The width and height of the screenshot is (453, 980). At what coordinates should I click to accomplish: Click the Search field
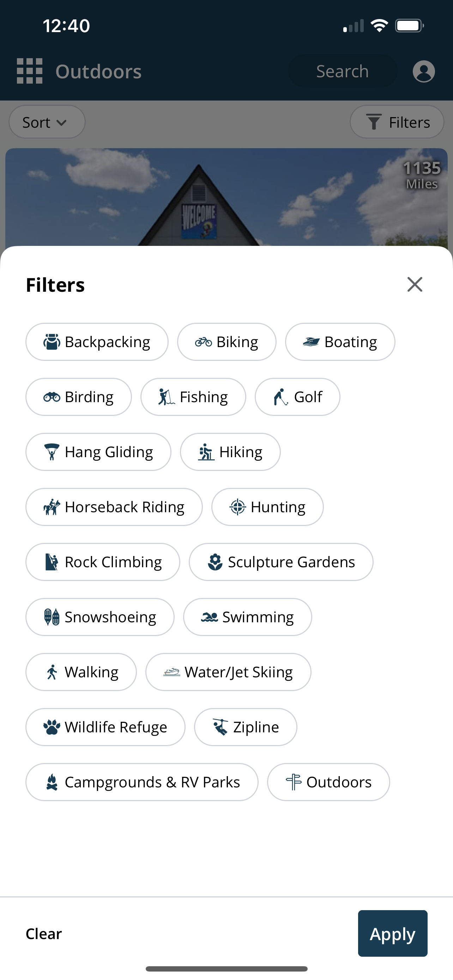pos(342,71)
